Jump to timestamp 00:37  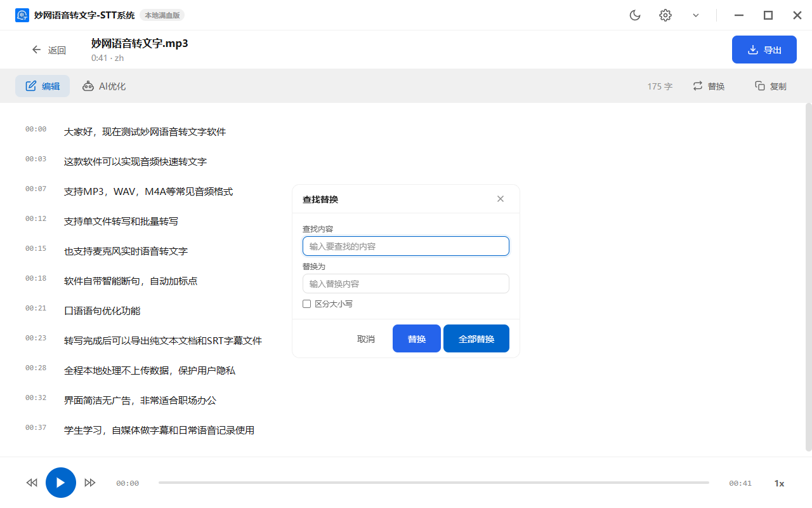pyautogui.click(x=36, y=428)
